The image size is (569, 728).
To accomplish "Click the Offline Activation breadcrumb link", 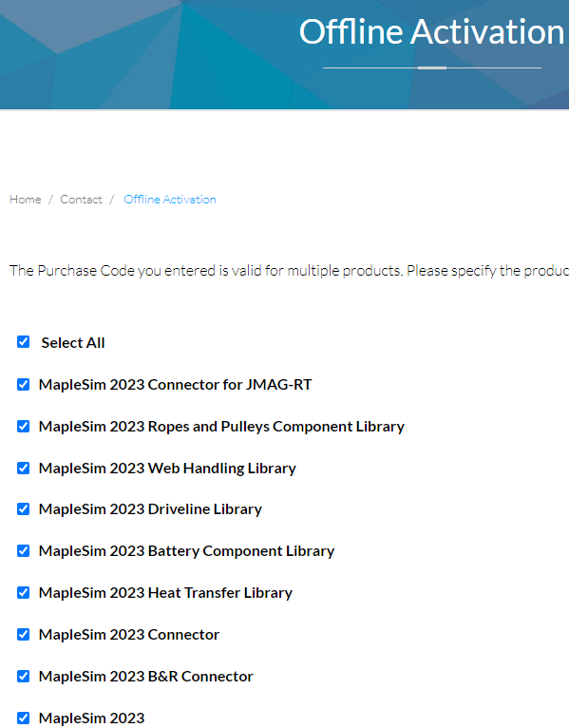I will pos(170,200).
